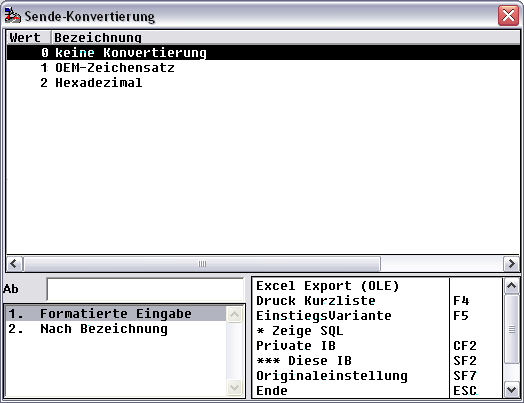Click the up arrow of function list scrollbar
Viewport: 524px width, 403px height.
[512, 286]
